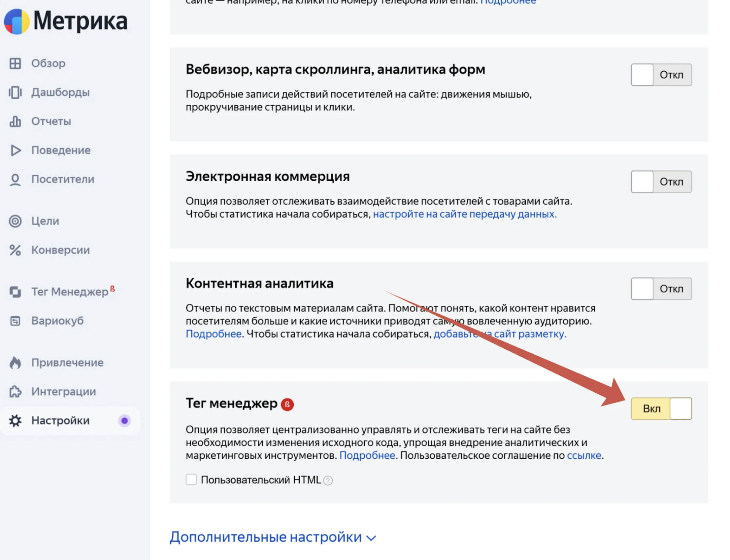Check the Пользовательский HTML checkbox

191,480
